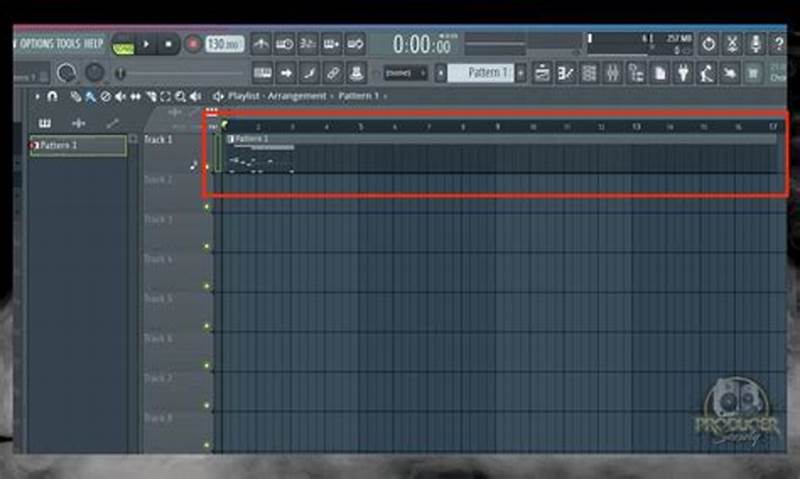The width and height of the screenshot is (800, 479).
Task: Click the 130 tempo display
Action: click(x=224, y=44)
